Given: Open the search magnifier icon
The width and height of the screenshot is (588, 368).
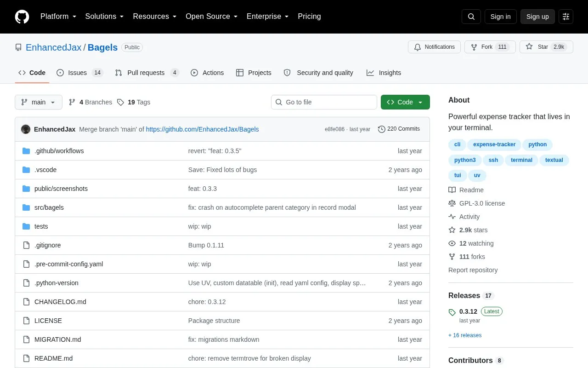Looking at the screenshot, I should (471, 17).
